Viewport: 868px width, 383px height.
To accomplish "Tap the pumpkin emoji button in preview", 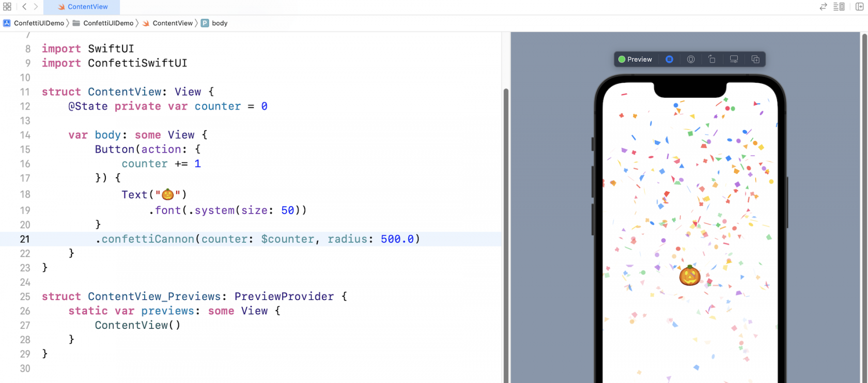I will click(x=690, y=275).
